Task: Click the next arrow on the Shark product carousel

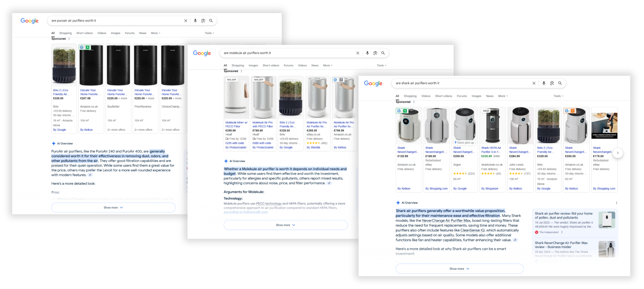Action: click(x=618, y=153)
